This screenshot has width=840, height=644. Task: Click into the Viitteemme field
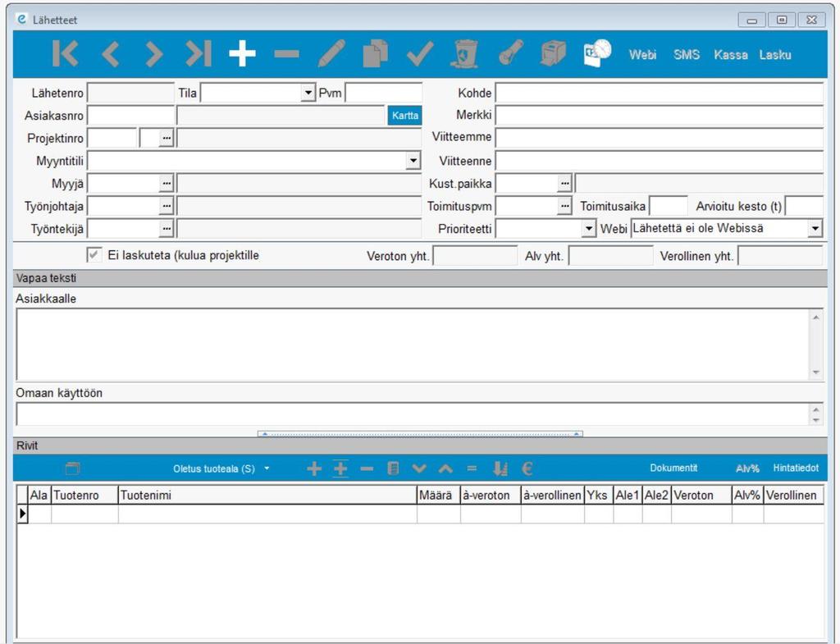659,138
